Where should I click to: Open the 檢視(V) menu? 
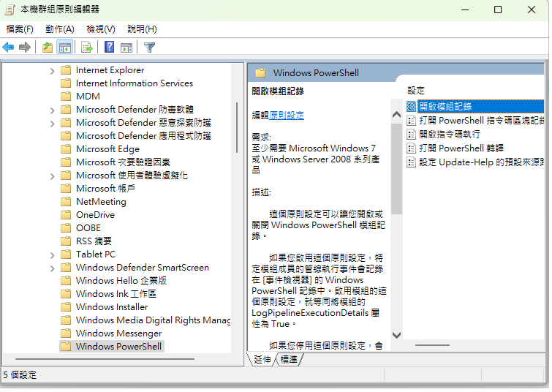point(101,29)
